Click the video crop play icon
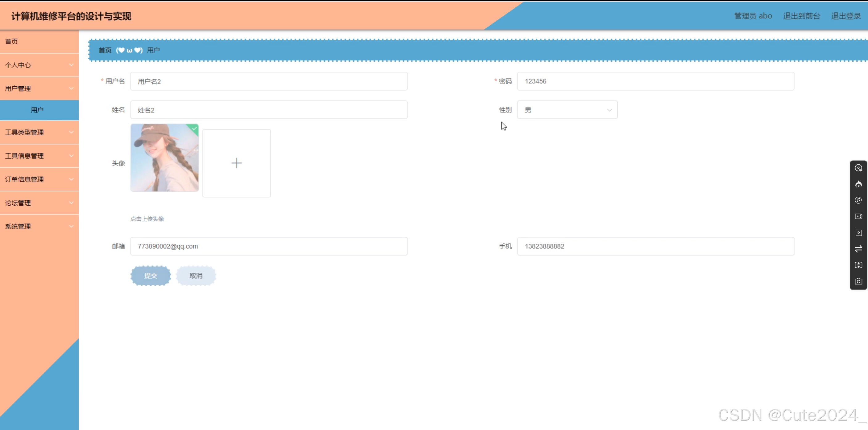 pyautogui.click(x=858, y=232)
